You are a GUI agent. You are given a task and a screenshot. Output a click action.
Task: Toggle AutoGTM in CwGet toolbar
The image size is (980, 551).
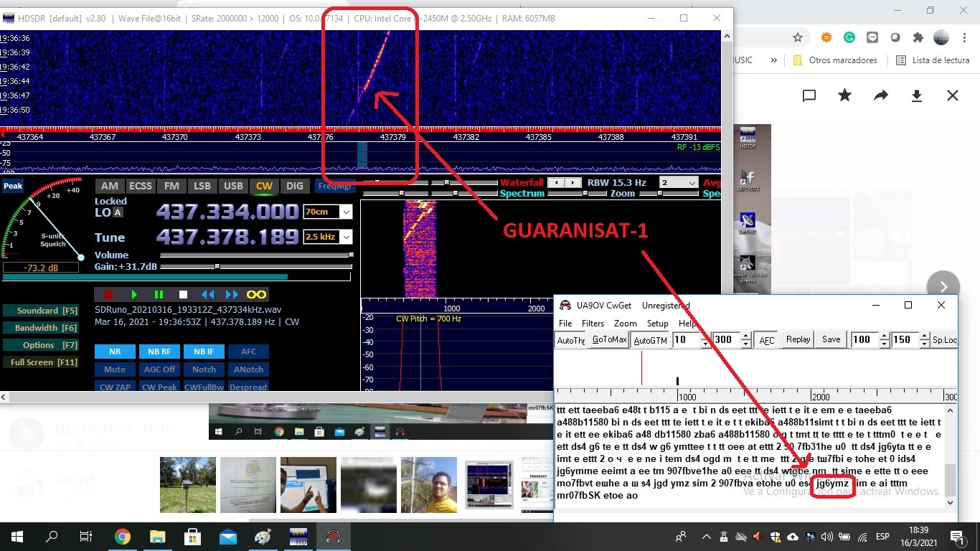[x=650, y=340]
